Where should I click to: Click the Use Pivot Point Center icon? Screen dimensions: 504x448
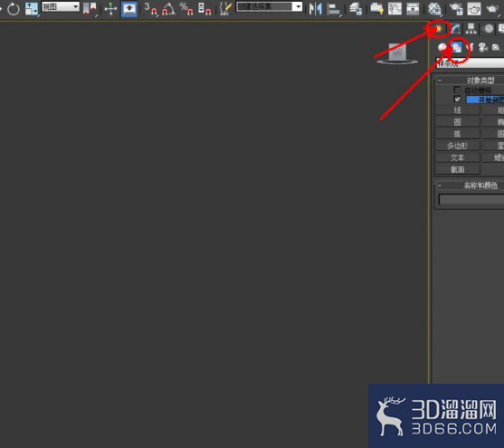(x=90, y=9)
